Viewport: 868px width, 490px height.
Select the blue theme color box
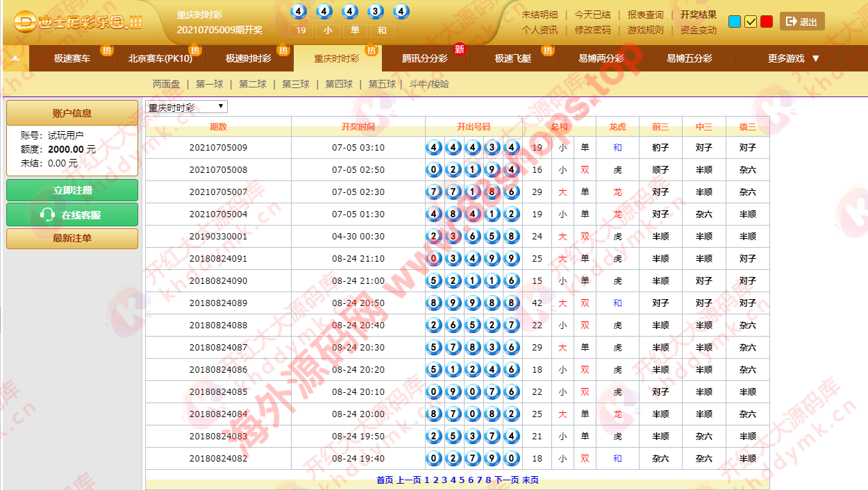(734, 22)
